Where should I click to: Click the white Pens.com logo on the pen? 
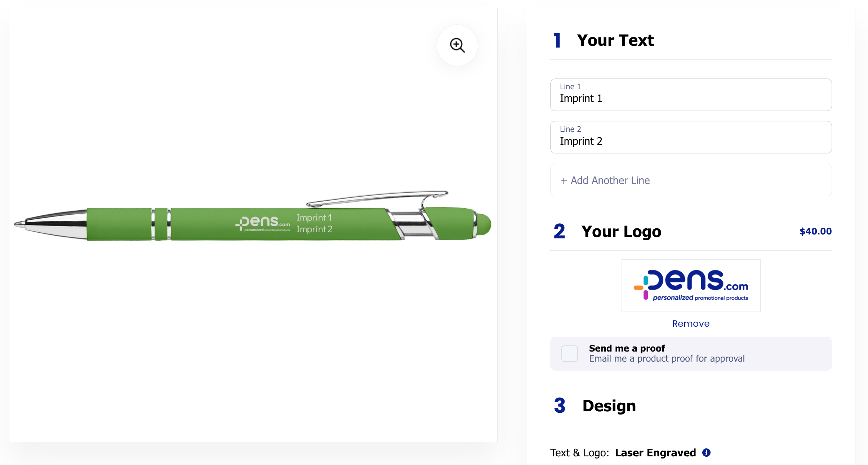[263, 223]
